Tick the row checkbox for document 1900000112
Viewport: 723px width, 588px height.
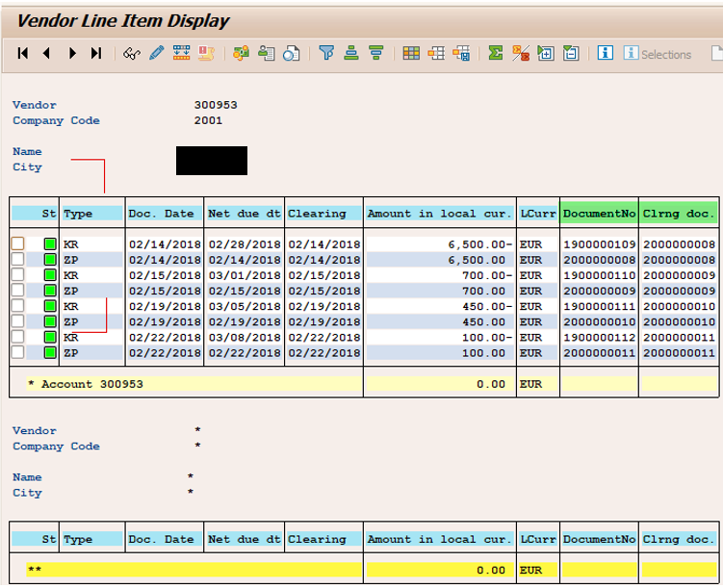pyautogui.click(x=17, y=337)
